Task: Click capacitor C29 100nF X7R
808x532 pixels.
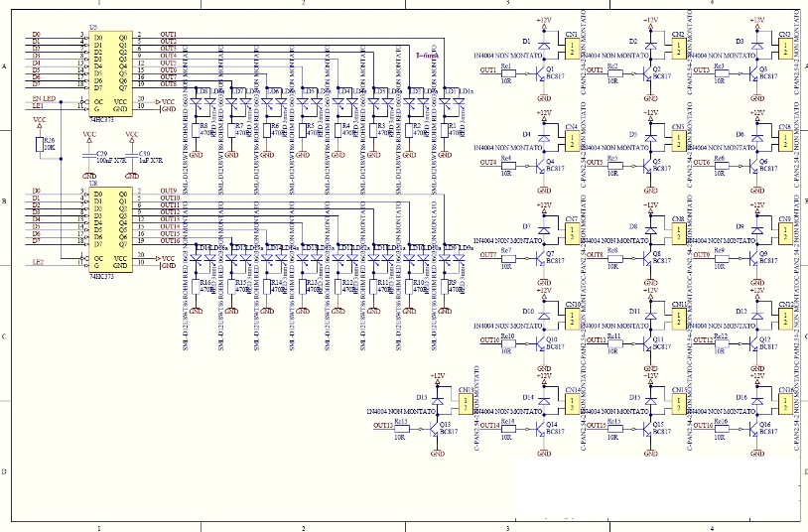Action: 89,154
